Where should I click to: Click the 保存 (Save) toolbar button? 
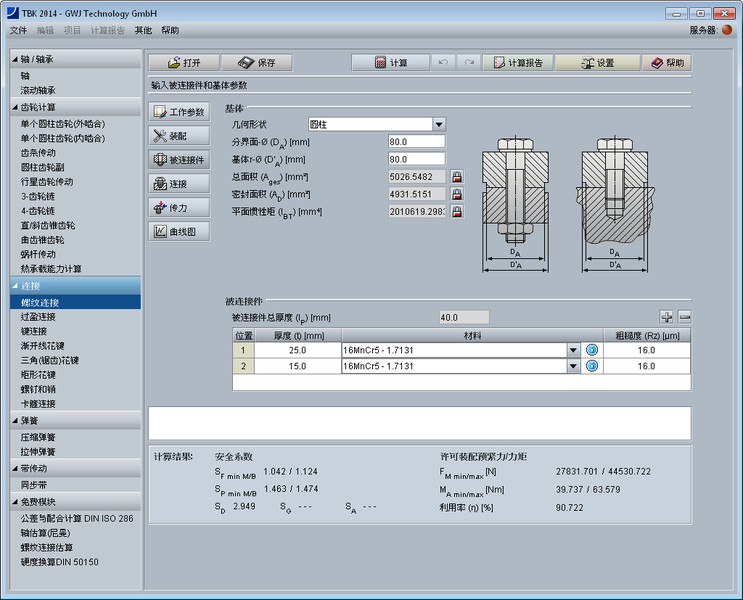click(257, 62)
